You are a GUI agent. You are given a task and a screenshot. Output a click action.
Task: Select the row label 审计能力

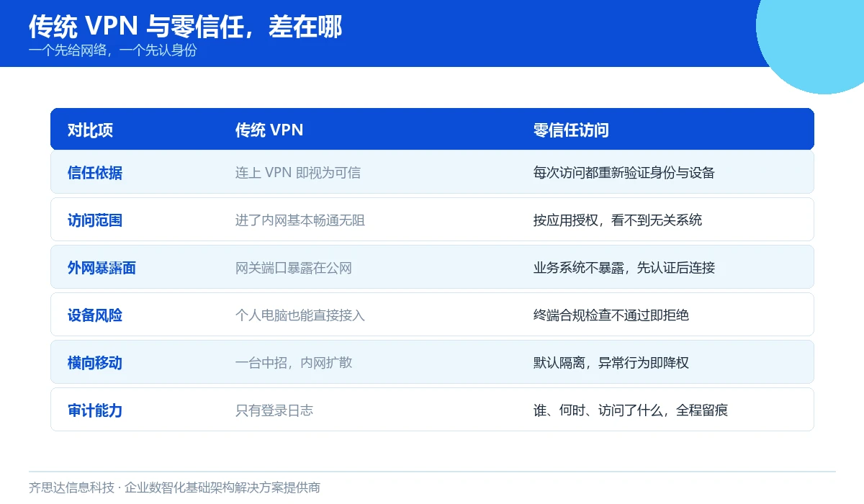(95, 410)
